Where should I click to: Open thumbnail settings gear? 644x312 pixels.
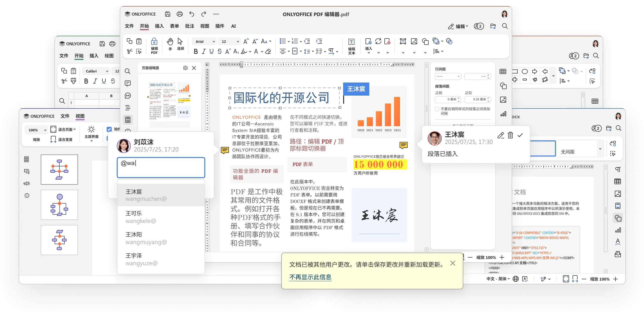pyautogui.click(x=185, y=68)
